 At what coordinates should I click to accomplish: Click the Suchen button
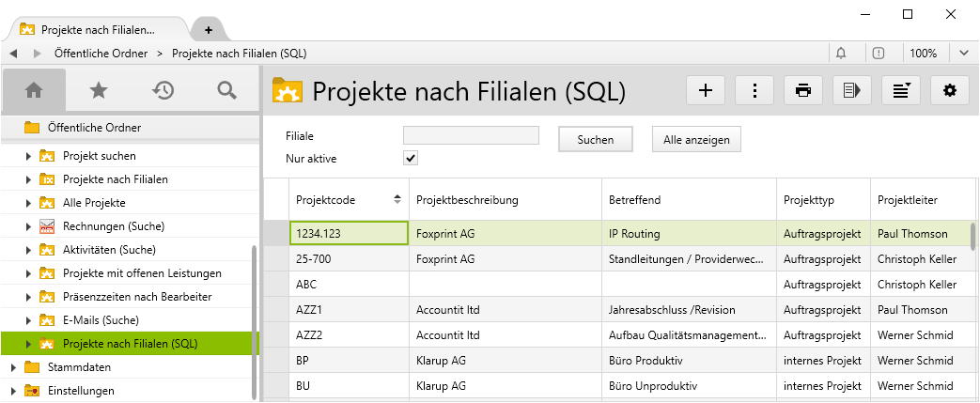596,139
